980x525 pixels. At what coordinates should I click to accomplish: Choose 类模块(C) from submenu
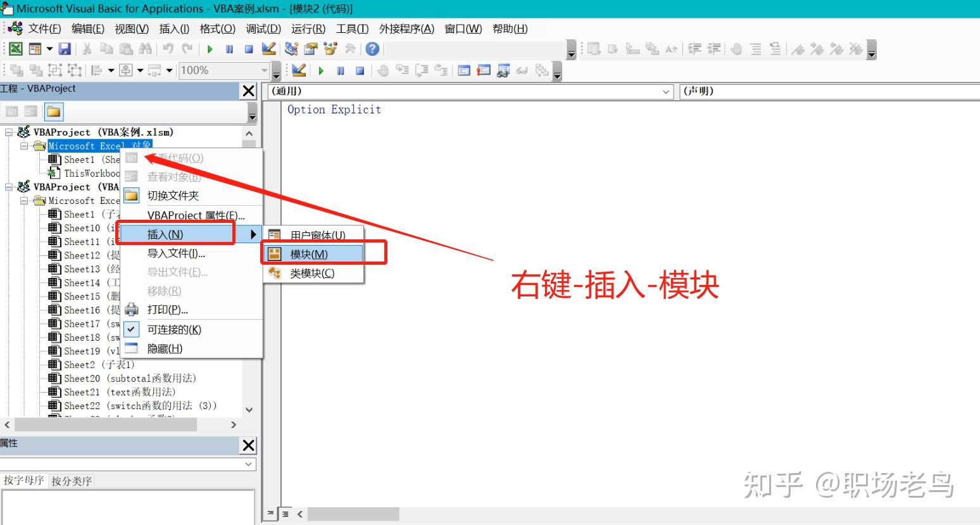coord(313,274)
